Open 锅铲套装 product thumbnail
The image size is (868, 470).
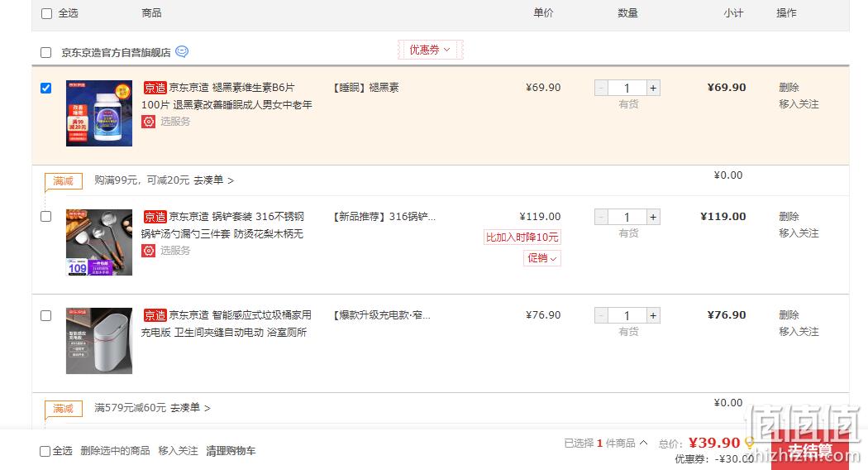(99, 242)
